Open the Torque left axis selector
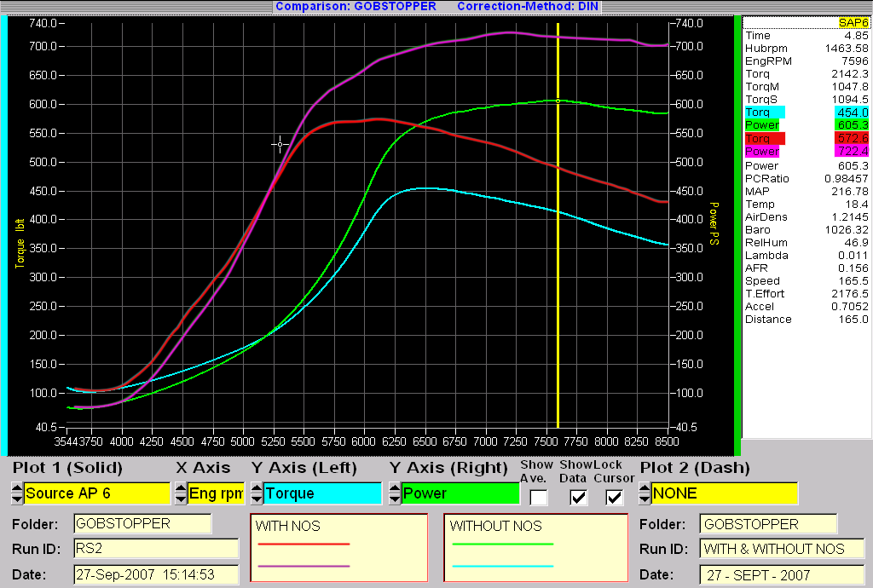The height and width of the screenshot is (588, 873). point(321,493)
